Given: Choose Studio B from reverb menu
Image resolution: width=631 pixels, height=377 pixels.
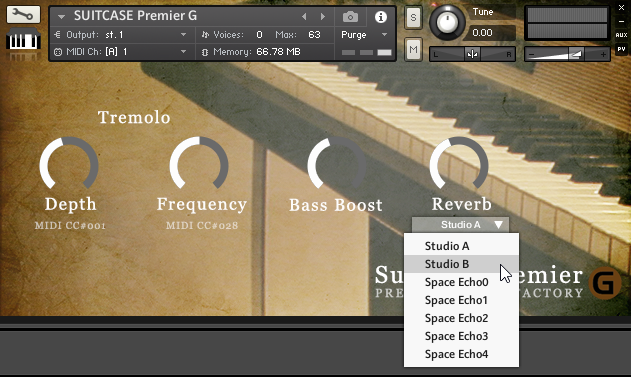Looking at the screenshot, I should tap(461, 264).
